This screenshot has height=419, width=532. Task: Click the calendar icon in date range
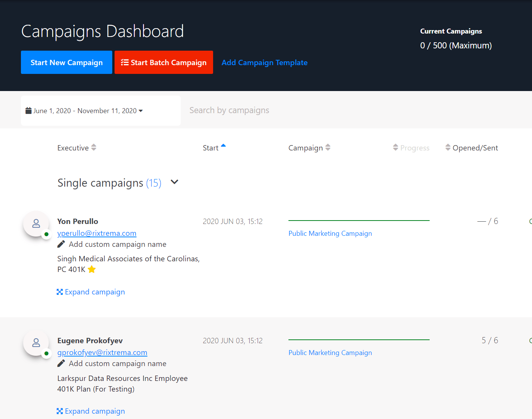[x=29, y=111]
